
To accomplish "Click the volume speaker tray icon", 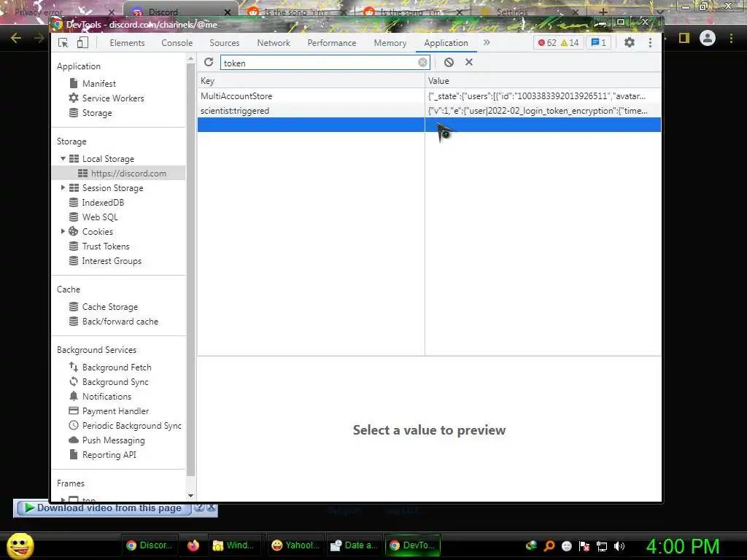I will (619, 545).
